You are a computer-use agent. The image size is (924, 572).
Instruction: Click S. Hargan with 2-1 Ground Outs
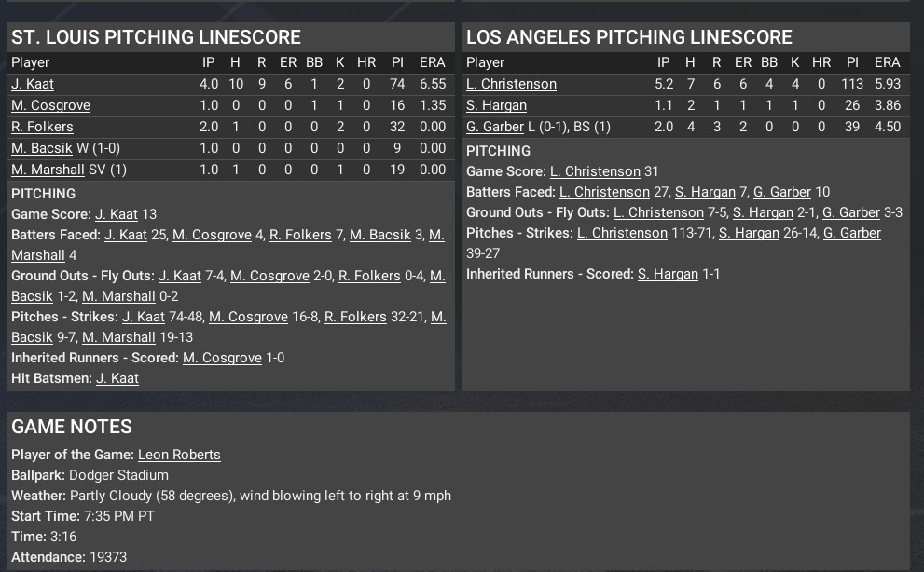(x=763, y=212)
